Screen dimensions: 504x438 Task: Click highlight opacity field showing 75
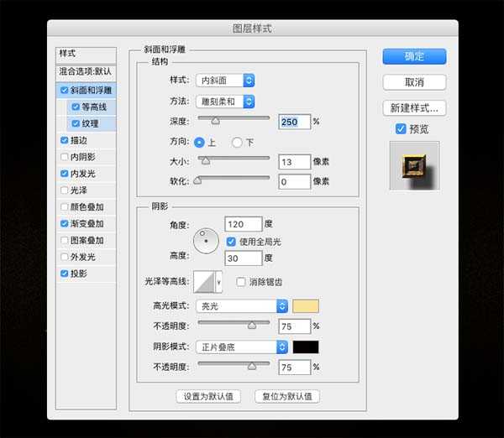[295, 326]
